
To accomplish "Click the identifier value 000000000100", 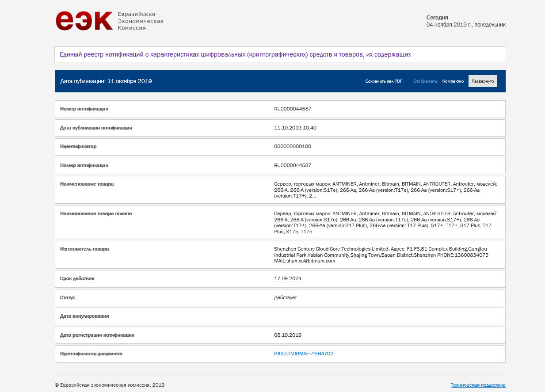I will click(x=293, y=146).
